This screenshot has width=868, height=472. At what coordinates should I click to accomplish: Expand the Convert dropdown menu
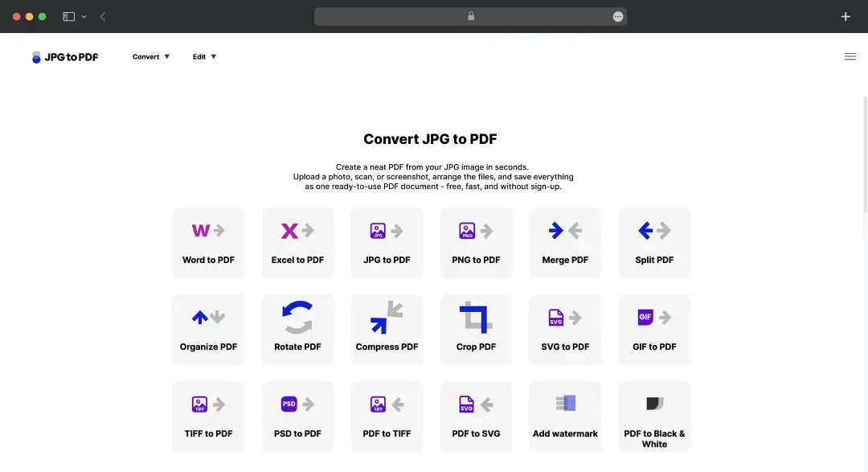tap(151, 56)
